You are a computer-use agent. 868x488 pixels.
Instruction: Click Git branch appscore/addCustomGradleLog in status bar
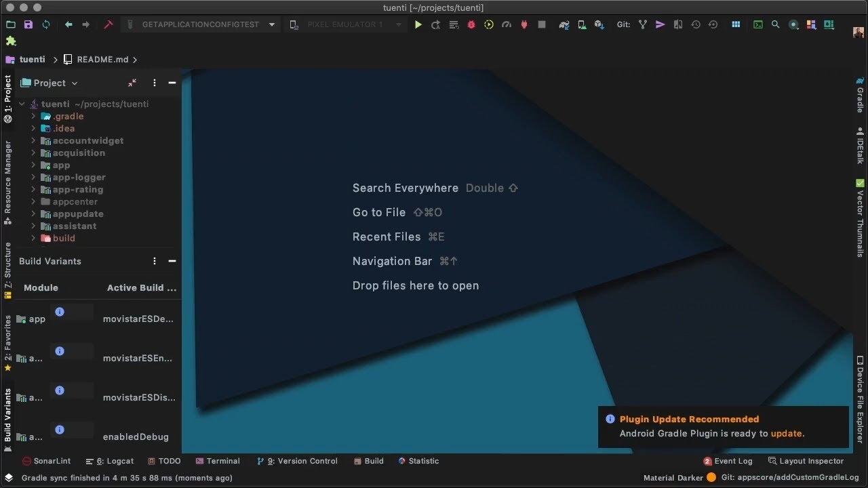(x=790, y=478)
